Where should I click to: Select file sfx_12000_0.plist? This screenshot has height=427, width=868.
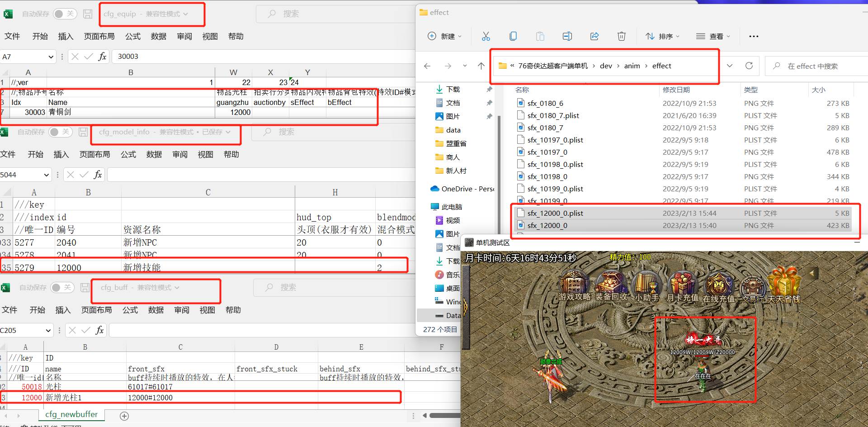coord(555,213)
